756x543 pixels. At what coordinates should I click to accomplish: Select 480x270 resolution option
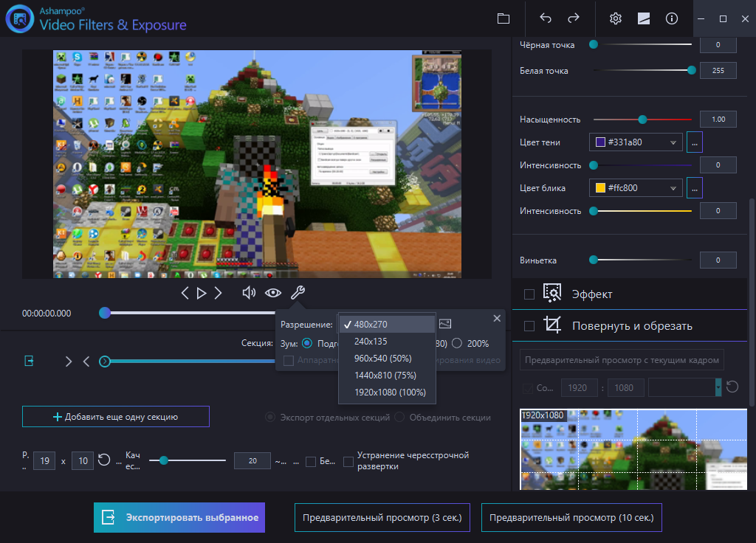click(387, 325)
